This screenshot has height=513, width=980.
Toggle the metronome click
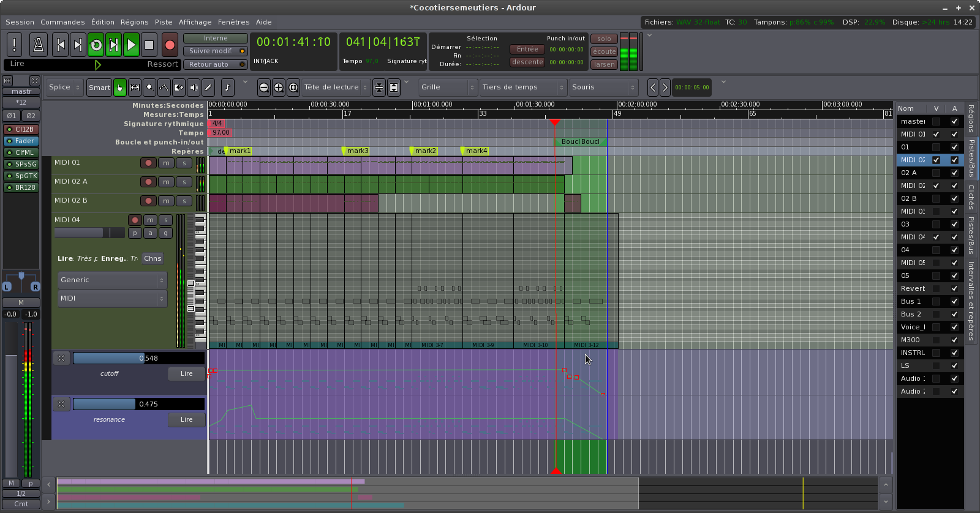point(38,45)
